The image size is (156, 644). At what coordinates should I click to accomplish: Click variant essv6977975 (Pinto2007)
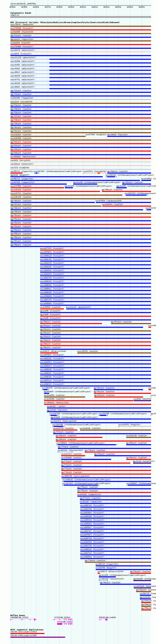[96, 250]
